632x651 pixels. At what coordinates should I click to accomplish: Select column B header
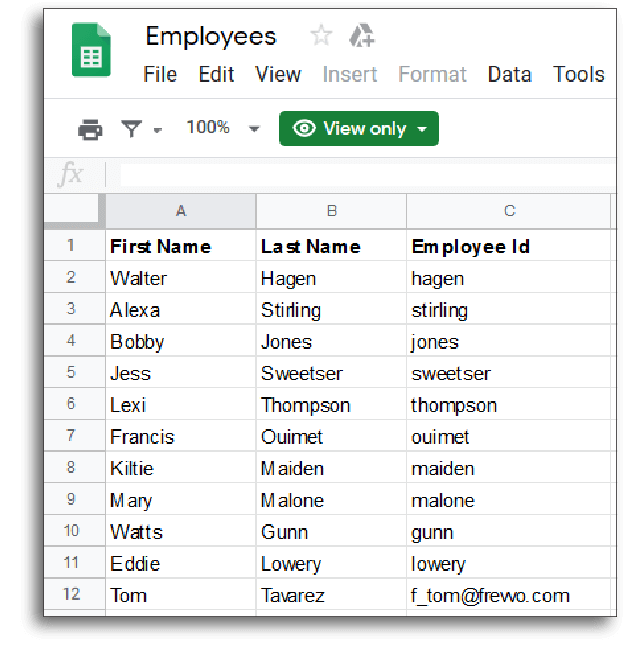(x=331, y=211)
